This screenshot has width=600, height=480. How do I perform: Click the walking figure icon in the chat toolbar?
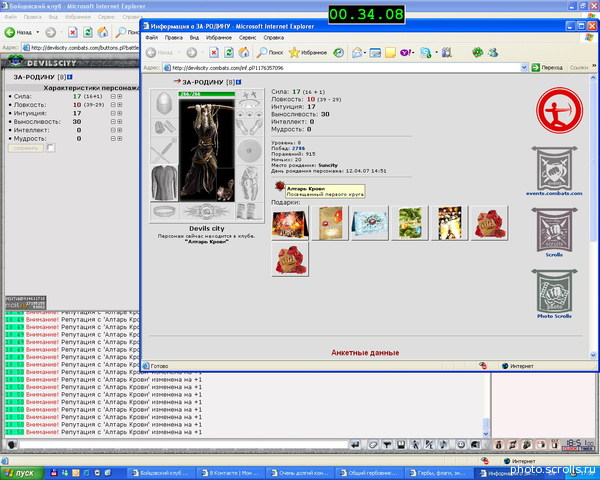click(415, 445)
